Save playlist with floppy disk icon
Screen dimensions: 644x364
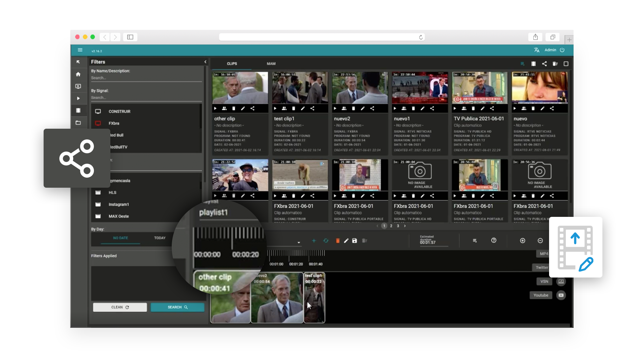tap(355, 241)
